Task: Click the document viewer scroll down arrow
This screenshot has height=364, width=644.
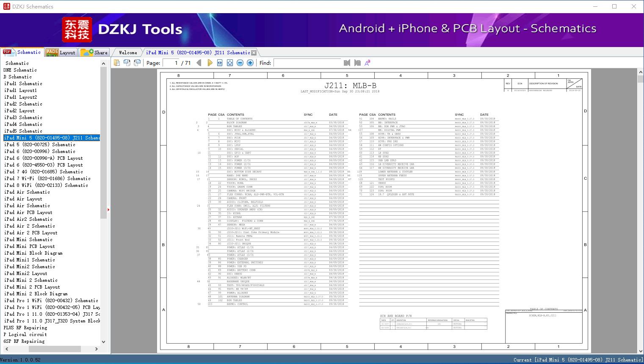Action: (x=641, y=351)
